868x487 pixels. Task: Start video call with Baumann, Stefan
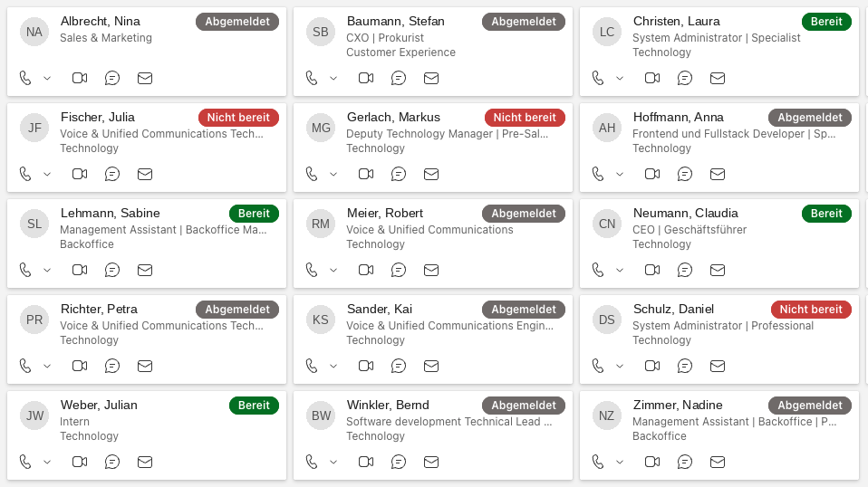pos(366,78)
